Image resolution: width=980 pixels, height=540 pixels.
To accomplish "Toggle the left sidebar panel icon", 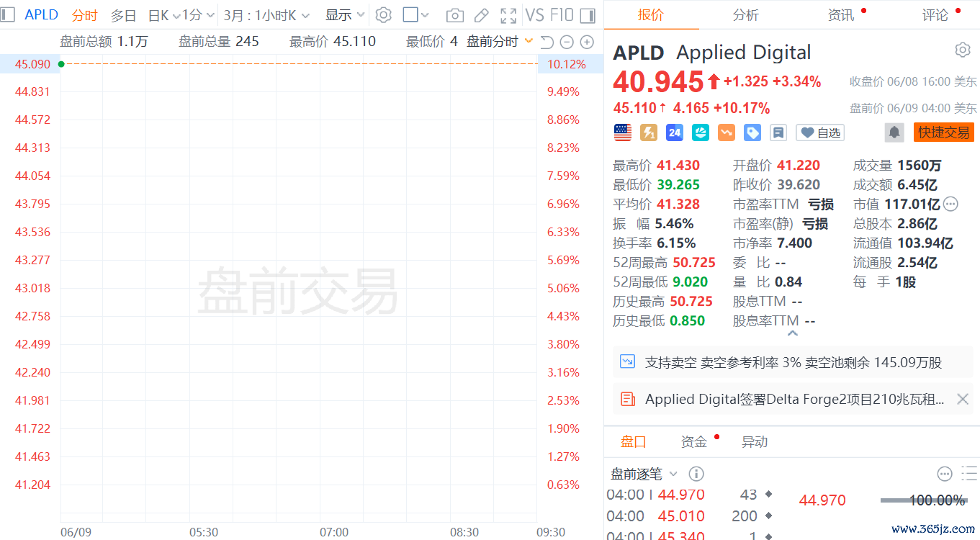I will [x=8, y=14].
